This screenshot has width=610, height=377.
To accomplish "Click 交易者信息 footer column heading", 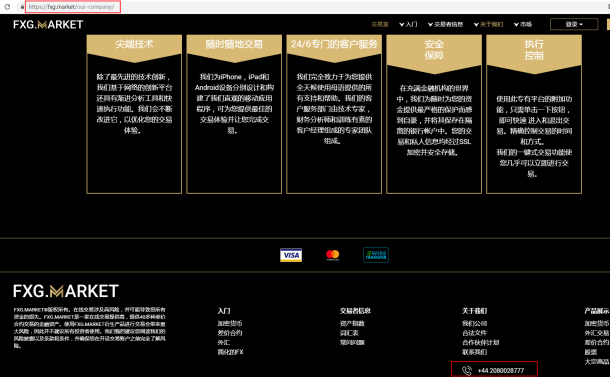I will pos(355,311).
